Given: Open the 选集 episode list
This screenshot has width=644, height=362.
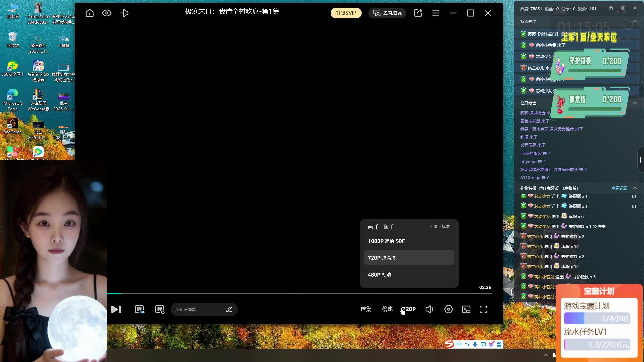Looking at the screenshot, I should (366, 309).
